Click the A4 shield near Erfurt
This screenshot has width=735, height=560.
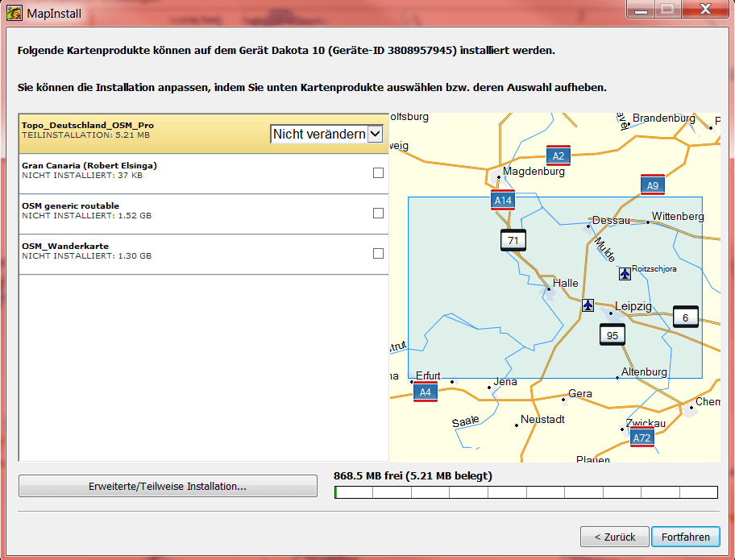pyautogui.click(x=424, y=392)
